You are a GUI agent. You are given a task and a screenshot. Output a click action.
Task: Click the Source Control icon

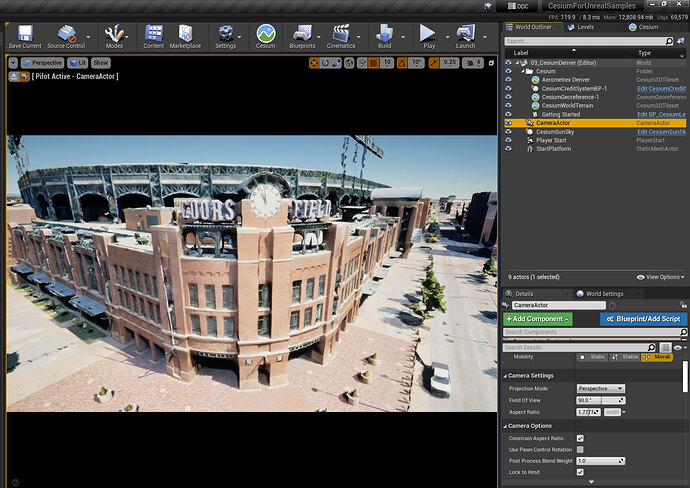click(65, 33)
